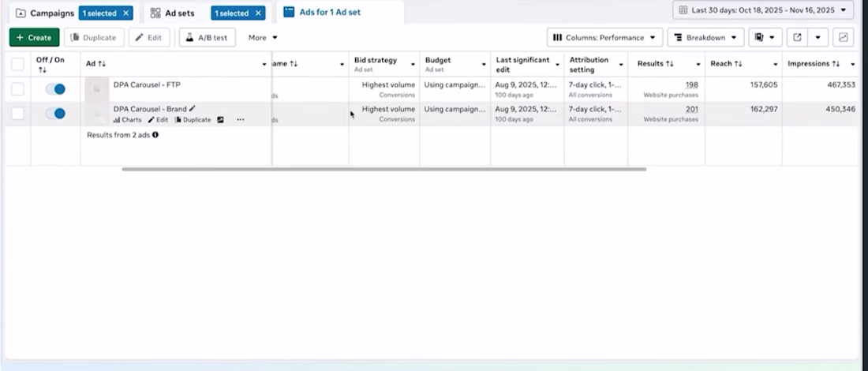Clear the Campaigns 1 selected filter with X

point(125,13)
